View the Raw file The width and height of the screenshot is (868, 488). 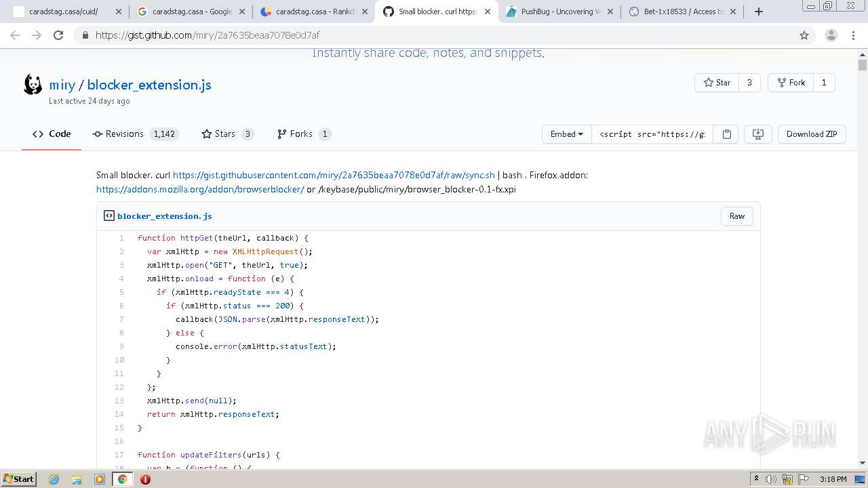click(x=737, y=216)
